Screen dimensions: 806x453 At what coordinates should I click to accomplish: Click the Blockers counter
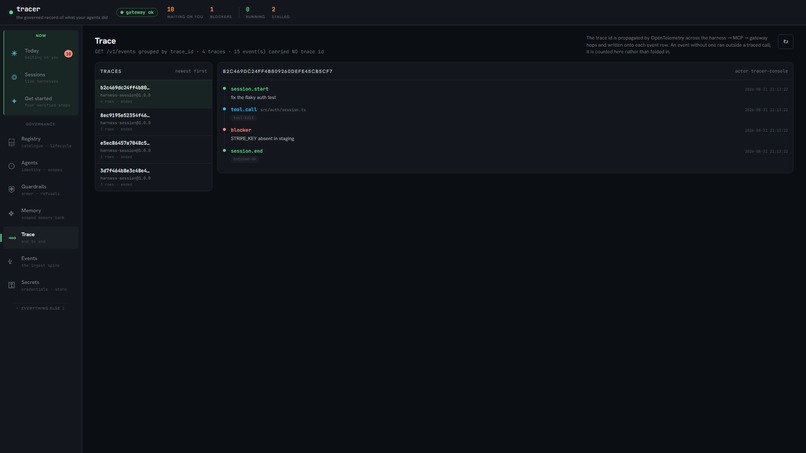221,13
